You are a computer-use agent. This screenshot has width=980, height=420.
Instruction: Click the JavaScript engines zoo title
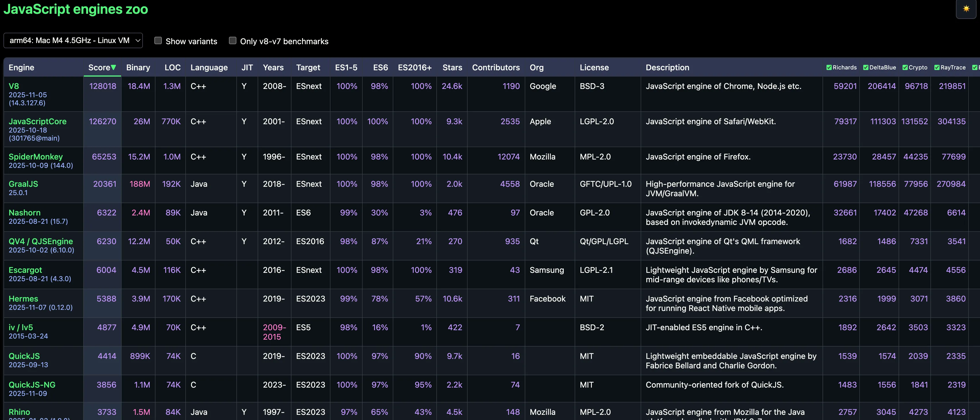[x=76, y=9]
